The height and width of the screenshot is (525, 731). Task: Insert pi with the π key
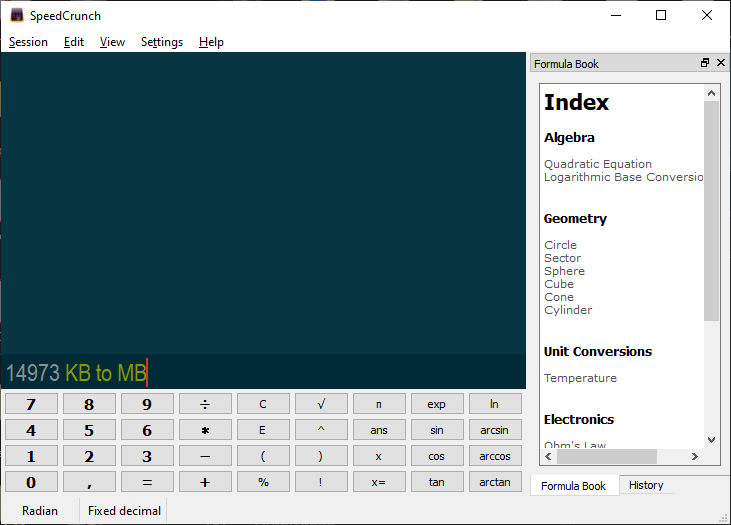[x=379, y=404]
